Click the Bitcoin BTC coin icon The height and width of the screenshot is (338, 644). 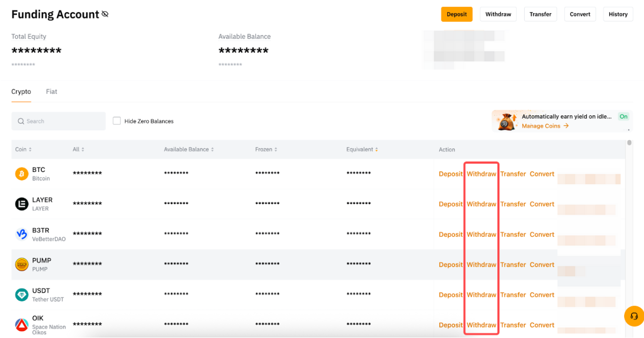[21, 174]
